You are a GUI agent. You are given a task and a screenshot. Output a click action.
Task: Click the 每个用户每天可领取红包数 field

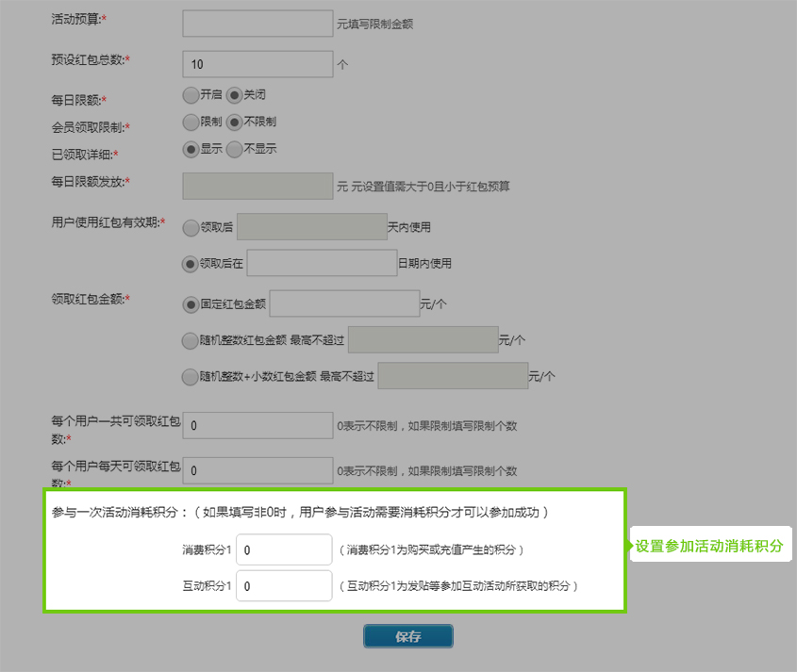(257, 470)
